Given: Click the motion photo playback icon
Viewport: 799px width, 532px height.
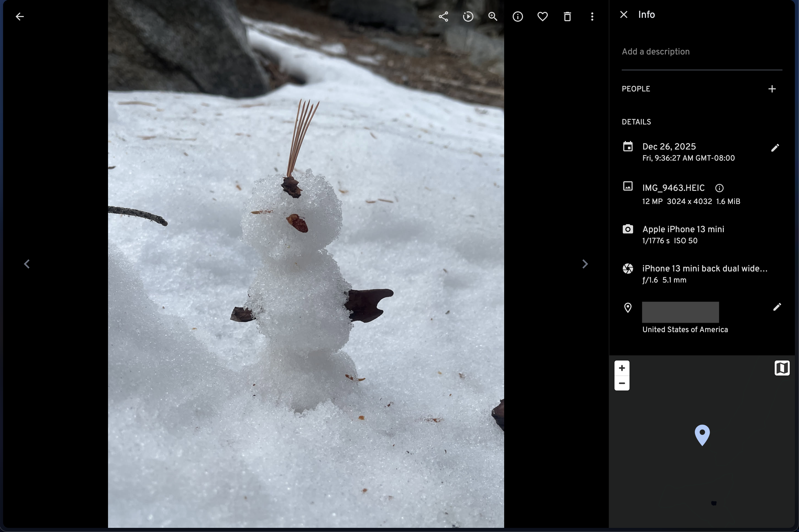Looking at the screenshot, I should pos(468,16).
